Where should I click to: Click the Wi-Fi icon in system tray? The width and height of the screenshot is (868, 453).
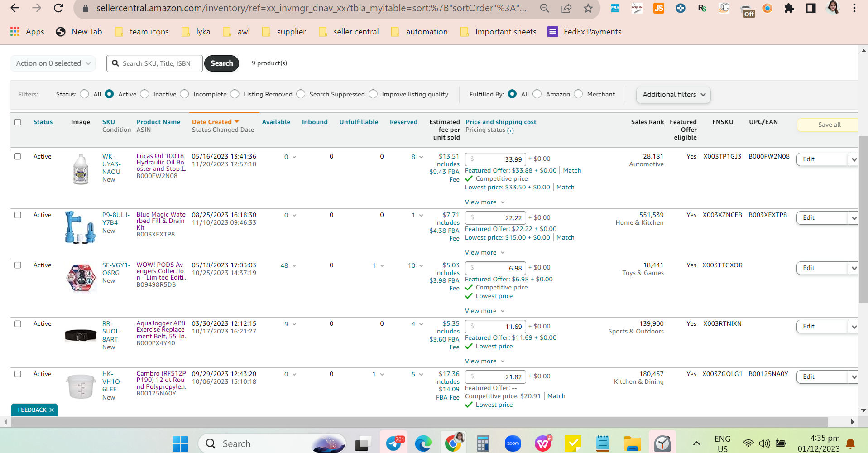coord(748,443)
